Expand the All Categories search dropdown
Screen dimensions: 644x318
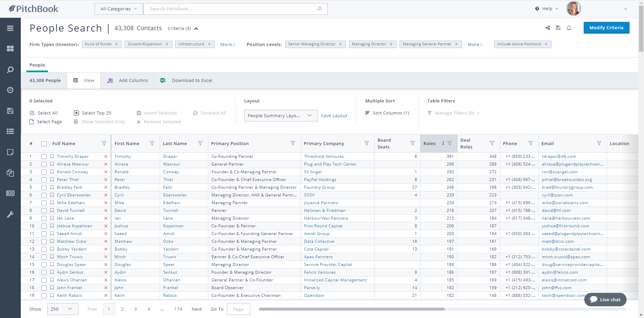[x=119, y=9]
